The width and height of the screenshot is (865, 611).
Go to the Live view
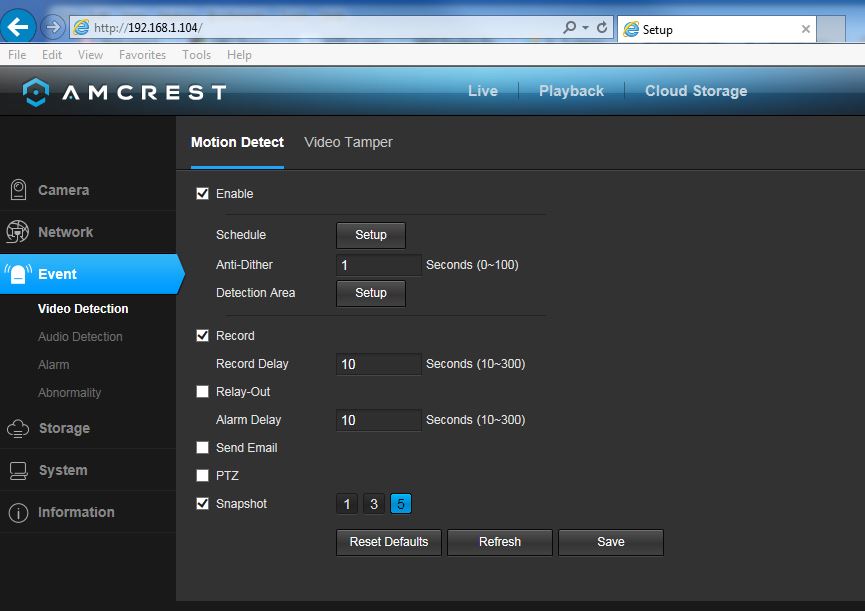[x=483, y=91]
